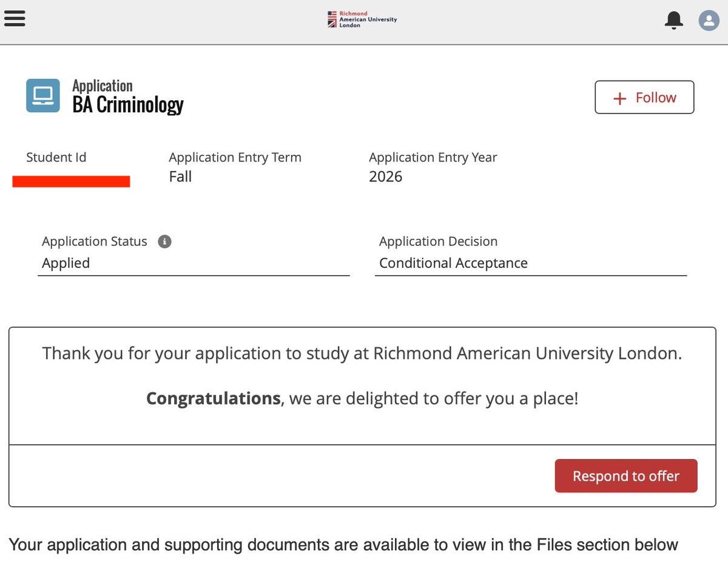Click the blue Application laptop icon

coord(43,95)
